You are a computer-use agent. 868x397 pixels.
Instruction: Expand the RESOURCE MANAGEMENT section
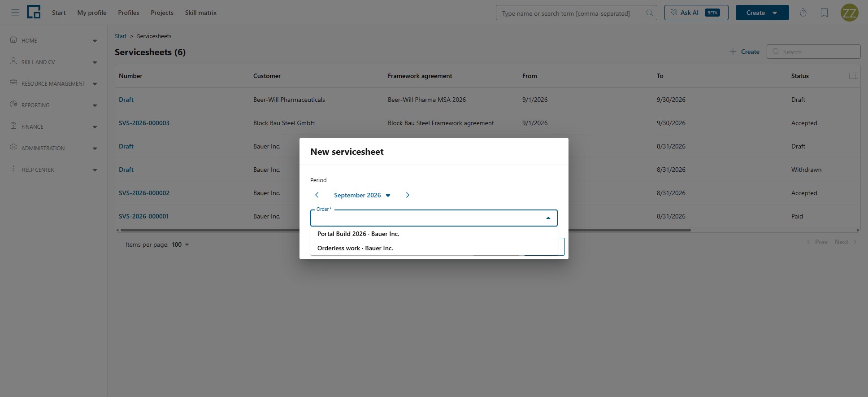point(95,84)
